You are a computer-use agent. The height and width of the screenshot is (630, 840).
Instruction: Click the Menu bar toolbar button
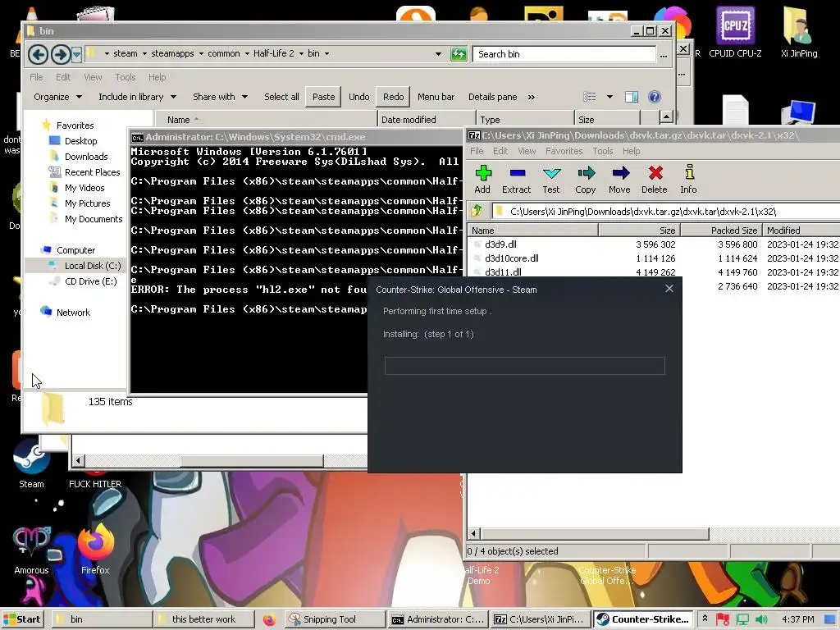tap(436, 97)
